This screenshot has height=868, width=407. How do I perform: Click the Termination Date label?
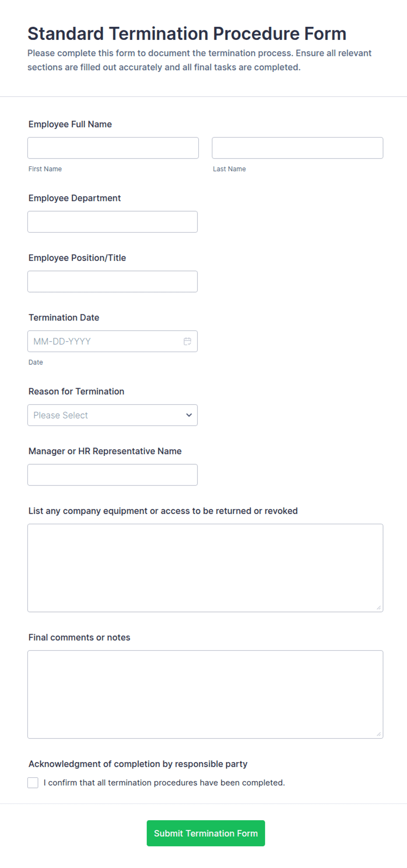[x=64, y=318]
